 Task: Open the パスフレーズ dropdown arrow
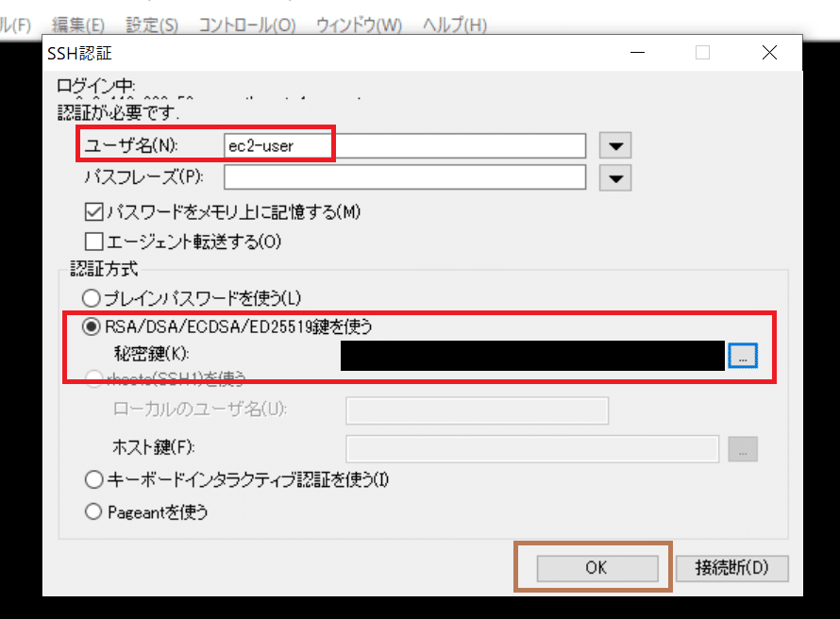tap(615, 177)
